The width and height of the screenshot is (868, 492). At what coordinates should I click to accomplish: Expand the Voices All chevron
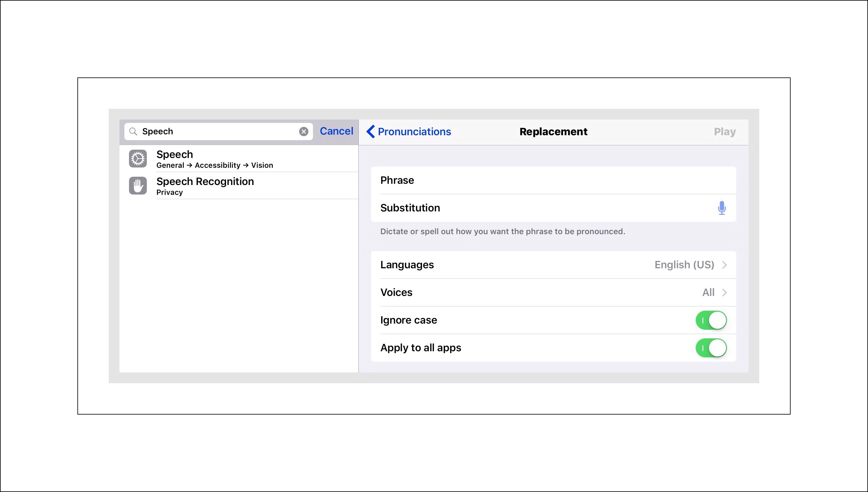(724, 292)
